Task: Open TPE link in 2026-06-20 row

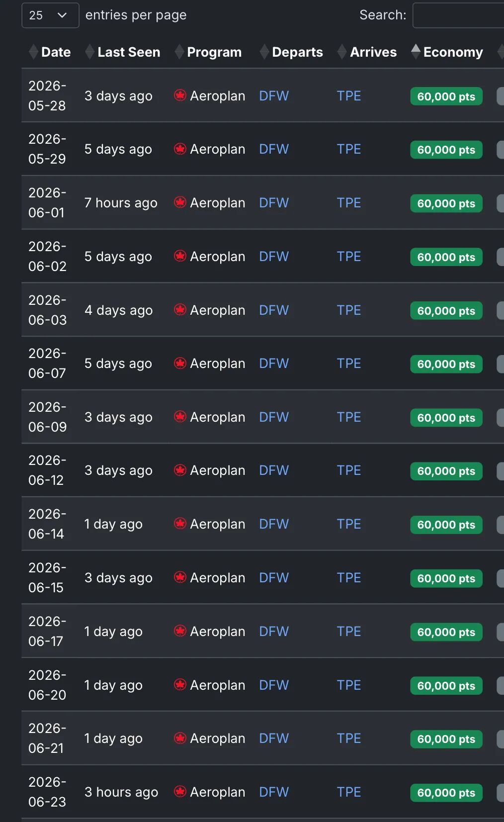Action: (x=349, y=685)
